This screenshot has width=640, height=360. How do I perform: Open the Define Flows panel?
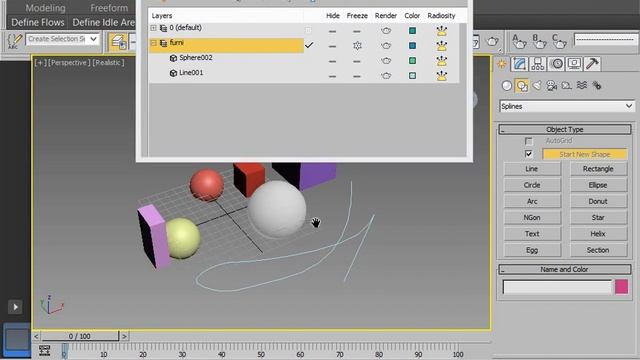click(x=38, y=22)
